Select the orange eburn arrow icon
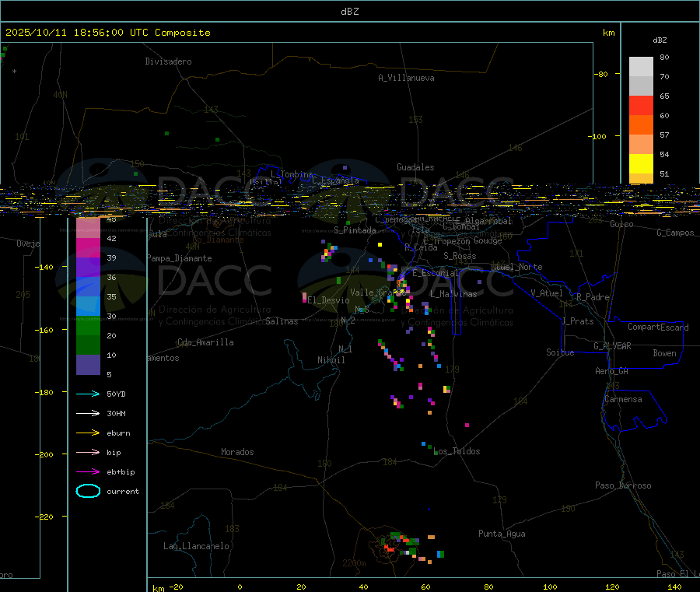The height and width of the screenshot is (592, 700). point(87,433)
